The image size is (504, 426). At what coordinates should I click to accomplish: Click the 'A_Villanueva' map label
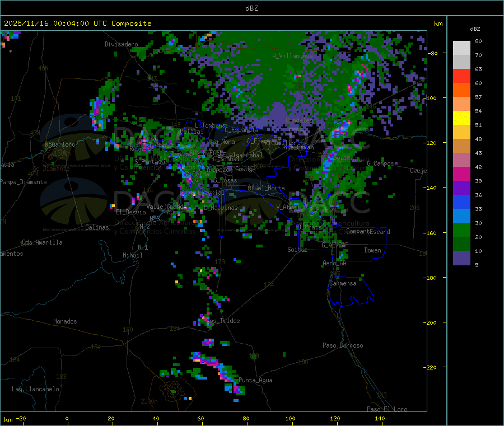click(292, 56)
